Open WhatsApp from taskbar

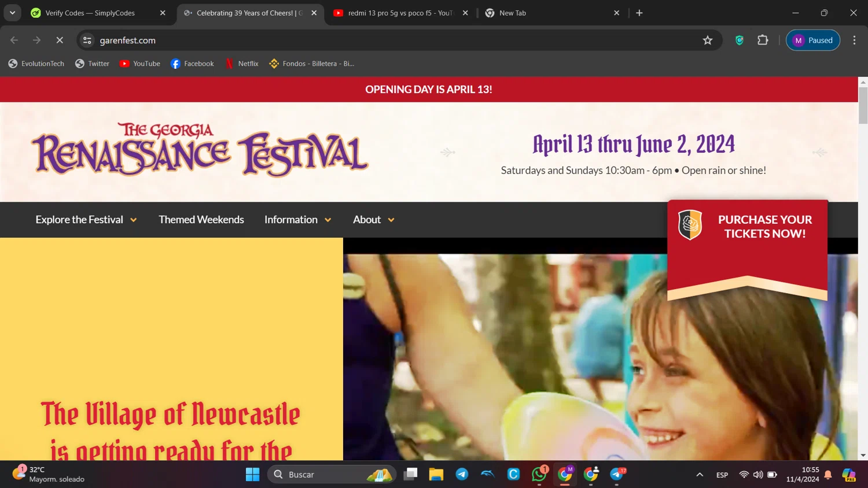point(539,474)
